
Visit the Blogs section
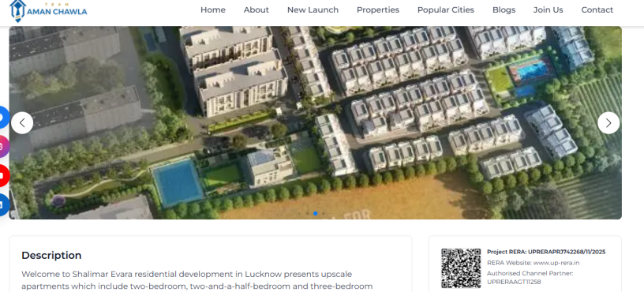(x=504, y=9)
